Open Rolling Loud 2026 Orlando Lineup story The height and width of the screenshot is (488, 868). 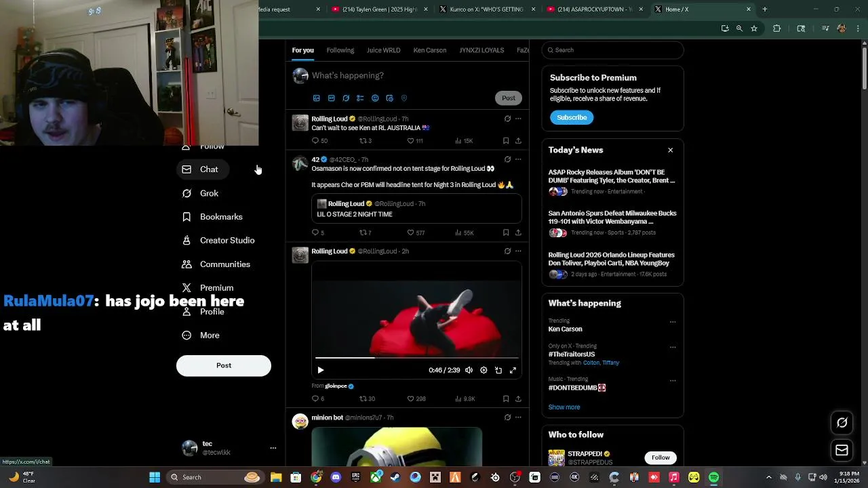612,264
